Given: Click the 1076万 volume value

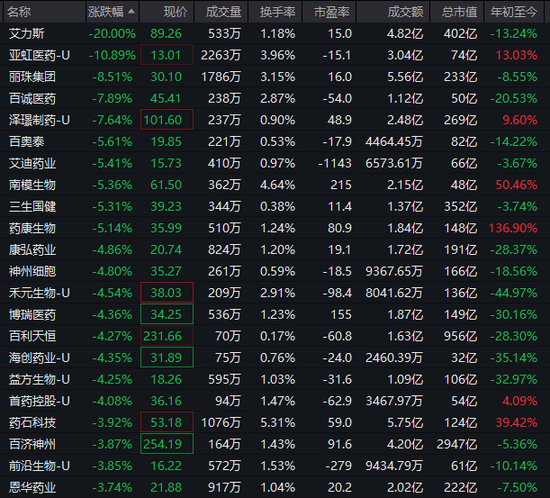Looking at the screenshot, I should tap(221, 423).
